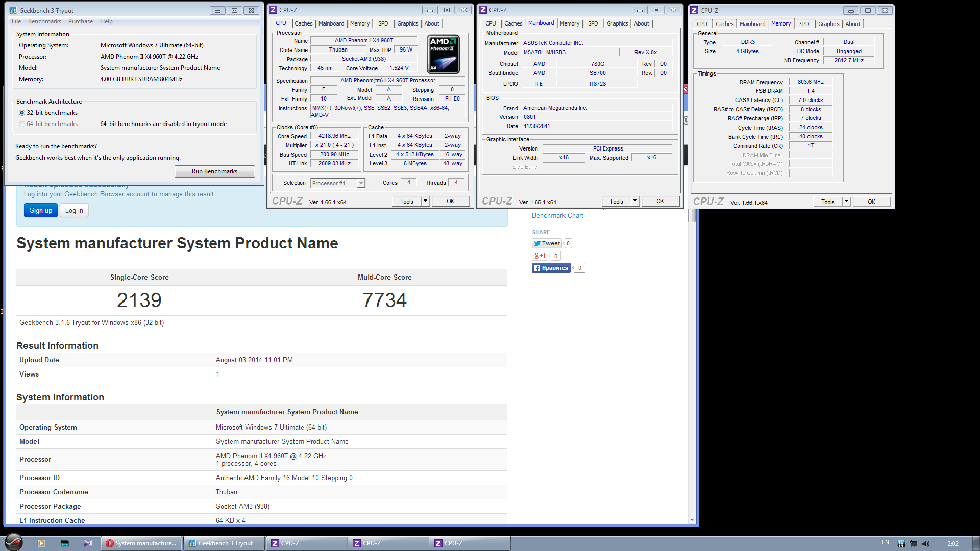Expand Tools arrow in Mainboard CPU-Z window

tap(635, 201)
